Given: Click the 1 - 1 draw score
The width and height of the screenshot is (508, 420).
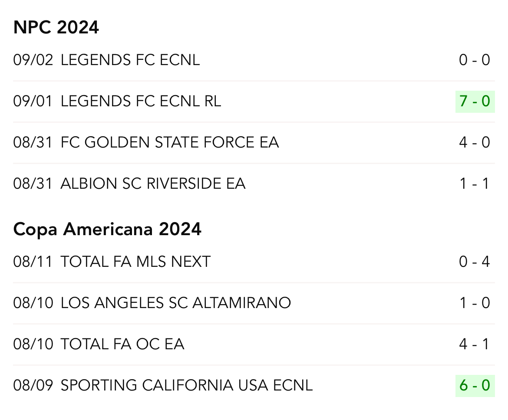Looking at the screenshot, I should (475, 184).
